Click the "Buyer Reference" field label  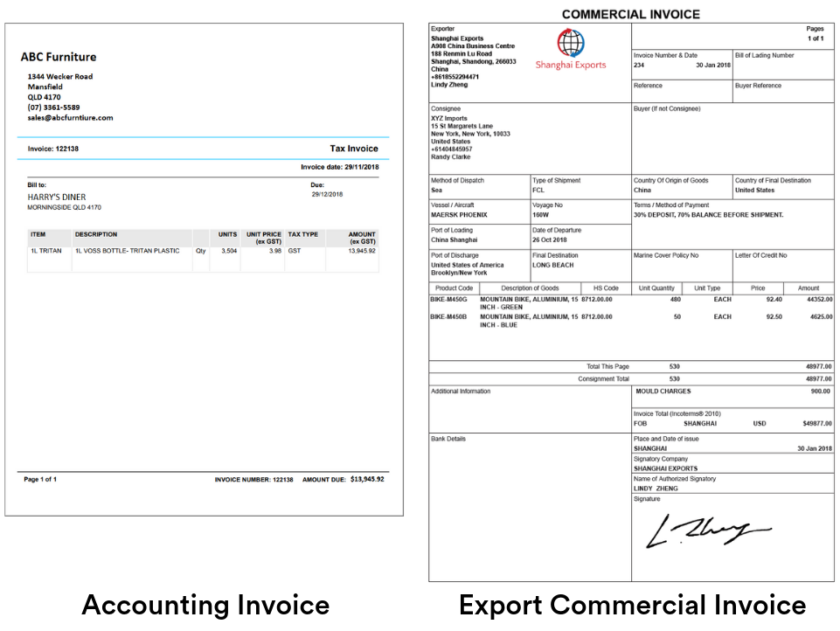click(758, 86)
